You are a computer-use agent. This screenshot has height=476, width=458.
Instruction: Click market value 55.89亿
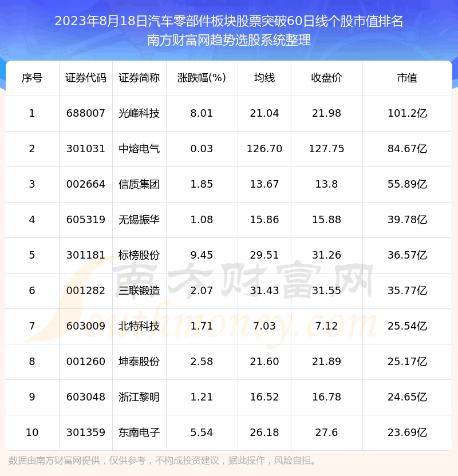[407, 184]
